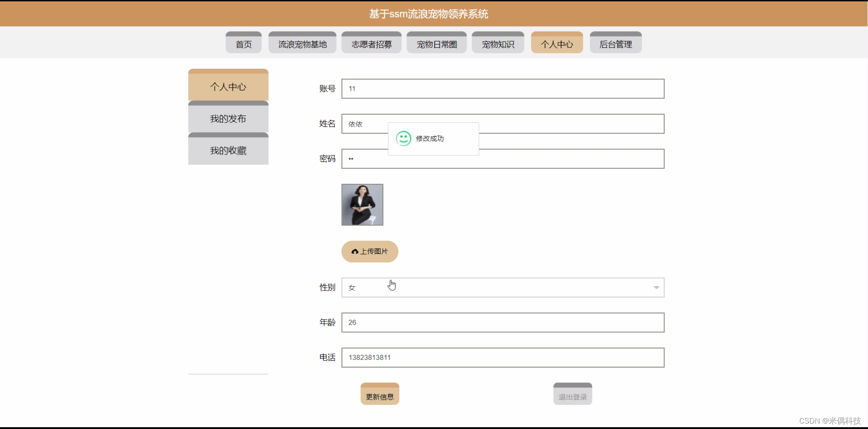Select 我的发布 in the sidebar
The height and width of the screenshot is (429, 868).
(x=228, y=118)
